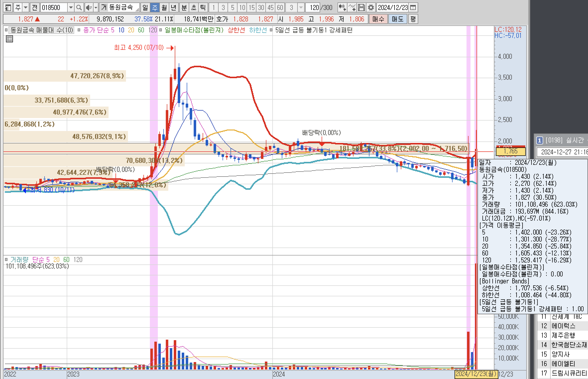Image resolution: width=588 pixels, height=379 pixels.
Task: Click the add line indicator icon
Action: point(352,8)
